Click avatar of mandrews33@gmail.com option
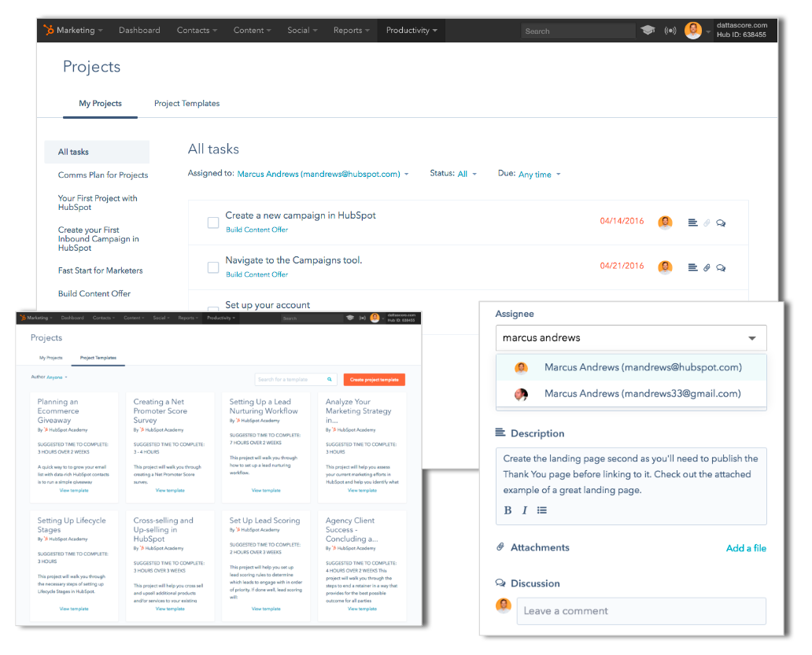 pos(521,395)
